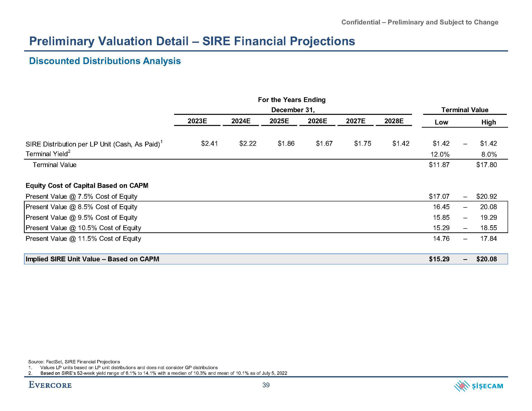Click the Evercore logo in footer
Image resolution: width=532 pixels, height=411 pixels.
[x=50, y=385]
